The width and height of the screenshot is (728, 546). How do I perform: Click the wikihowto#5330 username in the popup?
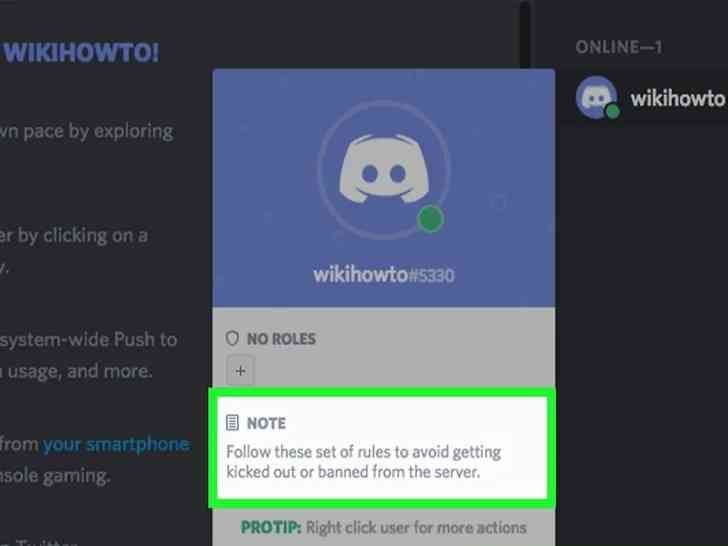(x=384, y=275)
